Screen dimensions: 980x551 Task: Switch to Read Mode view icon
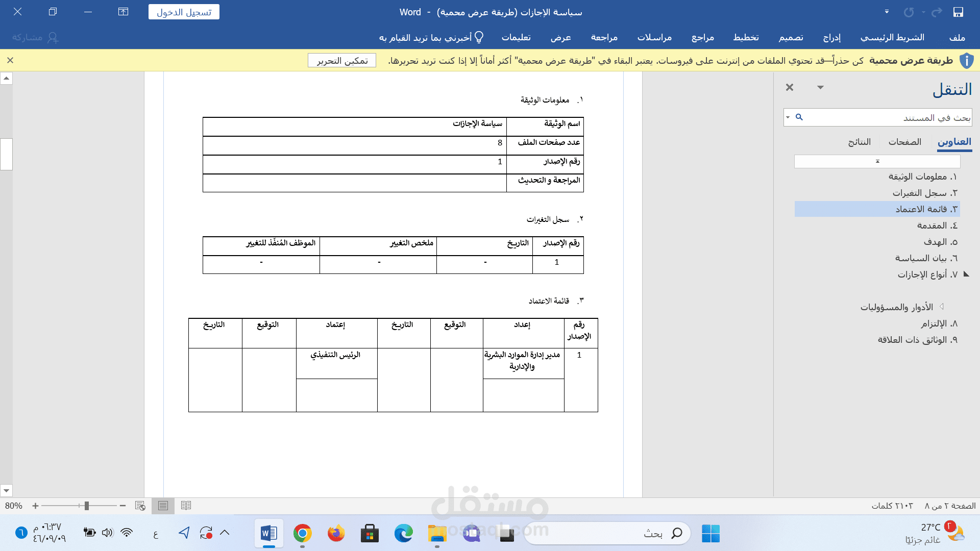pyautogui.click(x=186, y=506)
